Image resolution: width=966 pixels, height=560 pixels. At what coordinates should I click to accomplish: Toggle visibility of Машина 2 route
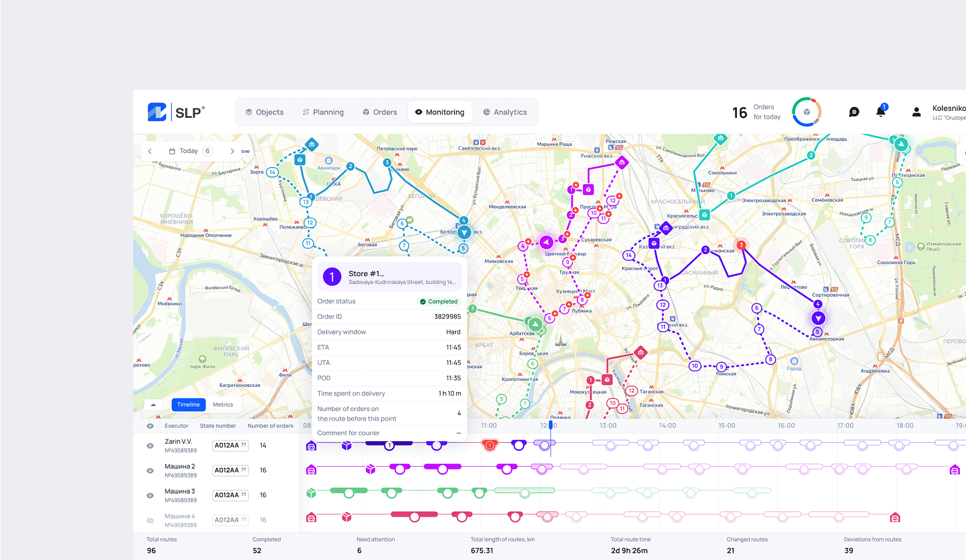(149, 470)
